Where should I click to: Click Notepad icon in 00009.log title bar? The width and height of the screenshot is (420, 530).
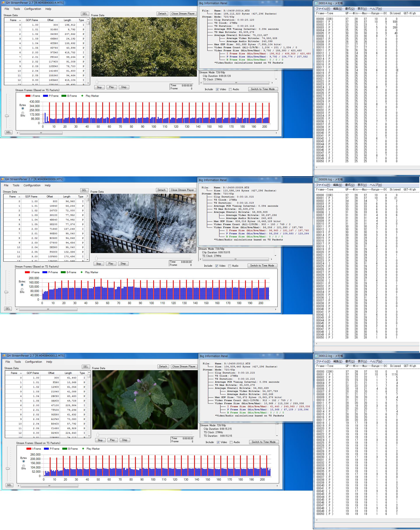click(316, 180)
